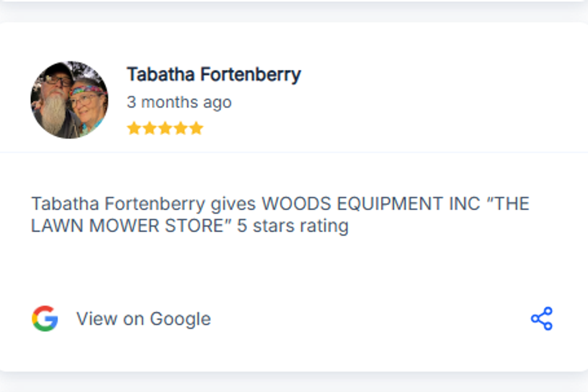The image size is (588, 392).
Task: Select the review summary text paragraph
Action: point(281,214)
